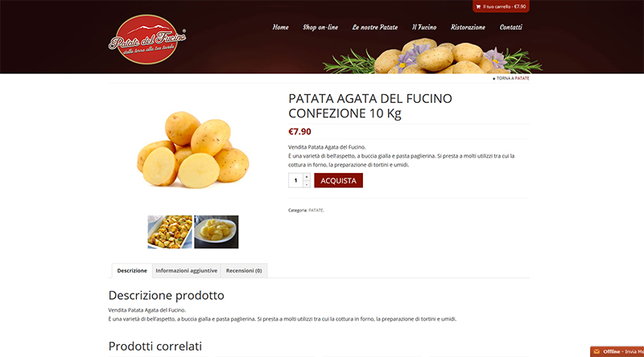Open the Contatti page
This screenshot has height=357, width=644.
tap(511, 27)
